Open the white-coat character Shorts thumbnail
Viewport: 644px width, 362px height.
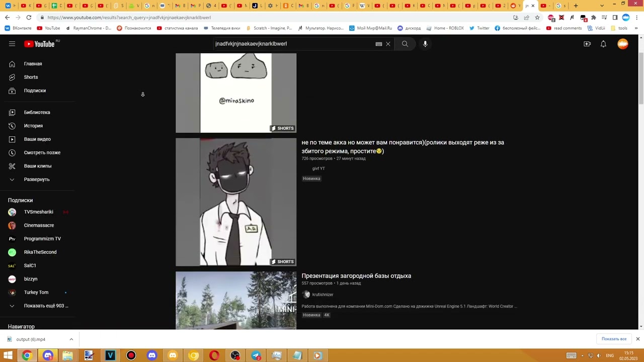236,202
